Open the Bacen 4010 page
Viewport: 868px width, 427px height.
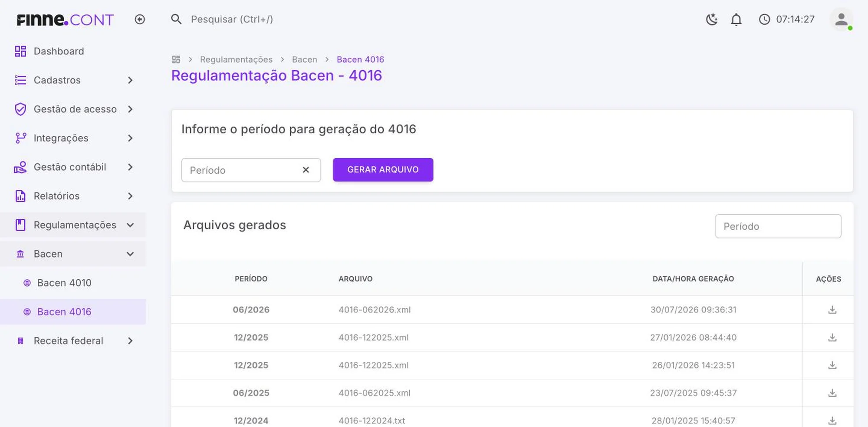73,283
